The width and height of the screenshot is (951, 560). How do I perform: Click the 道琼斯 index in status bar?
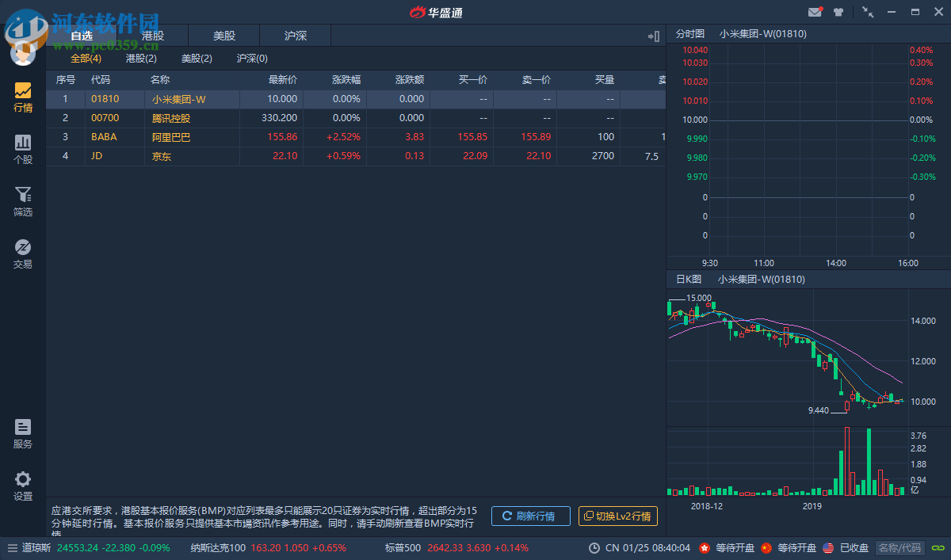point(36,548)
